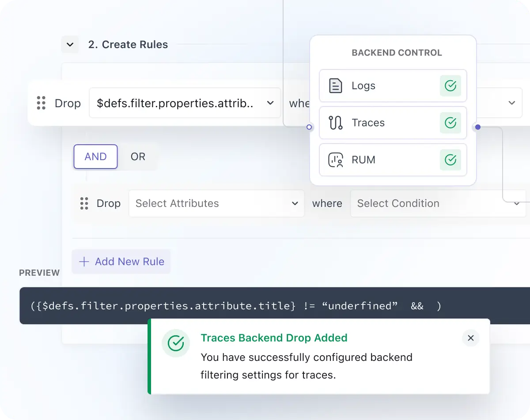Click the Traces waveform icon

pos(335,123)
